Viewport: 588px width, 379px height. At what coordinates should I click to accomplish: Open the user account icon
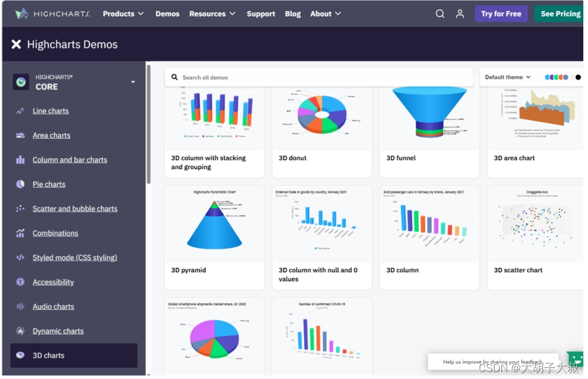460,14
